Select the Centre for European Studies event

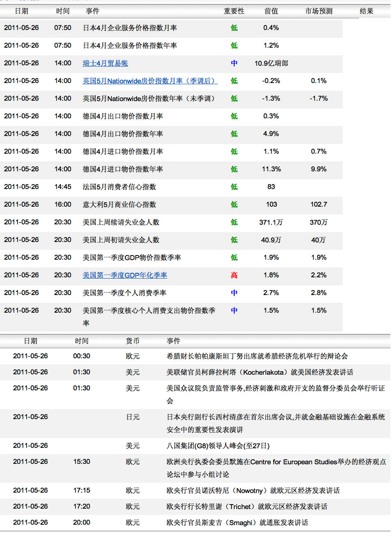tap(276, 468)
